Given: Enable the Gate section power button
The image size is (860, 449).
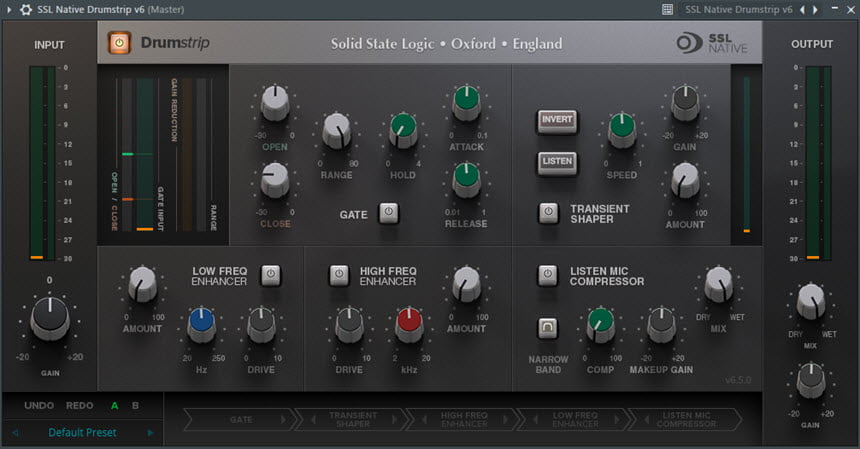Looking at the screenshot, I should pos(388,213).
